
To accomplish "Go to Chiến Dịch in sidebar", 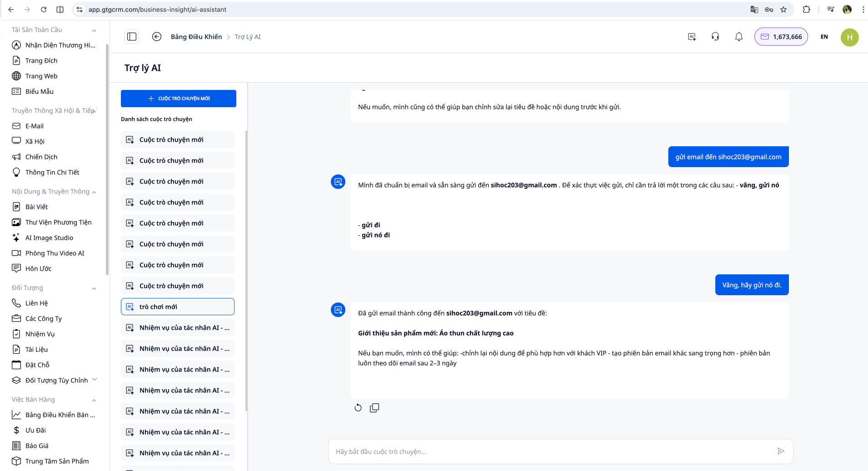I will (41, 157).
